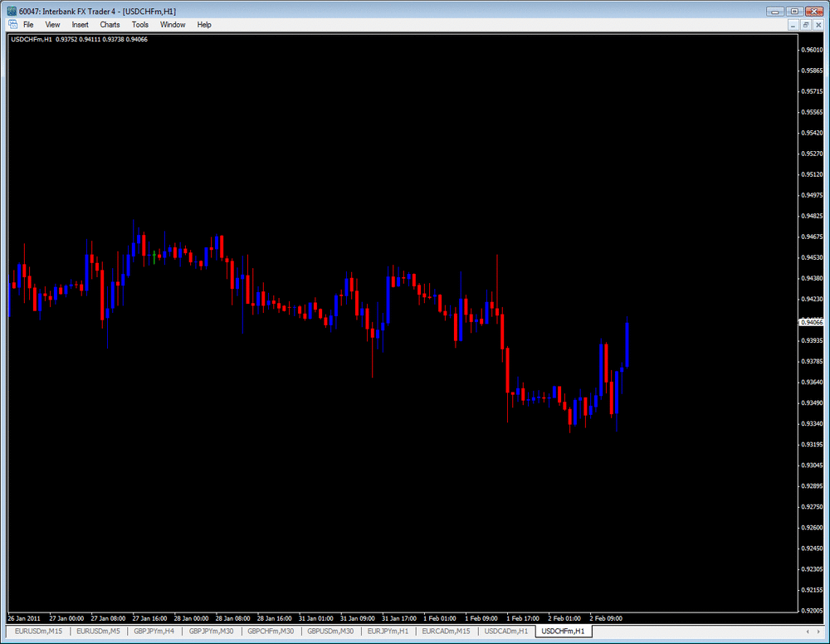Switch to the GBPJPYm,M30 chart tab
The image size is (830, 644).
coord(211,632)
